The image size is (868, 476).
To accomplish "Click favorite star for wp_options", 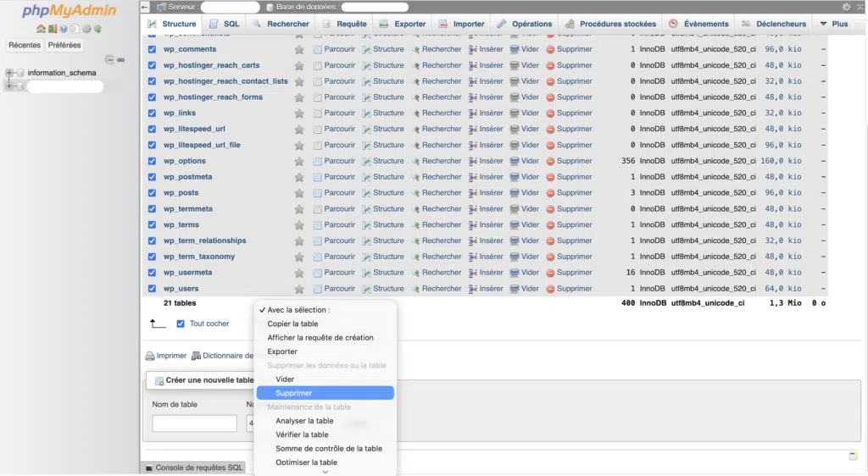I will [299, 161].
